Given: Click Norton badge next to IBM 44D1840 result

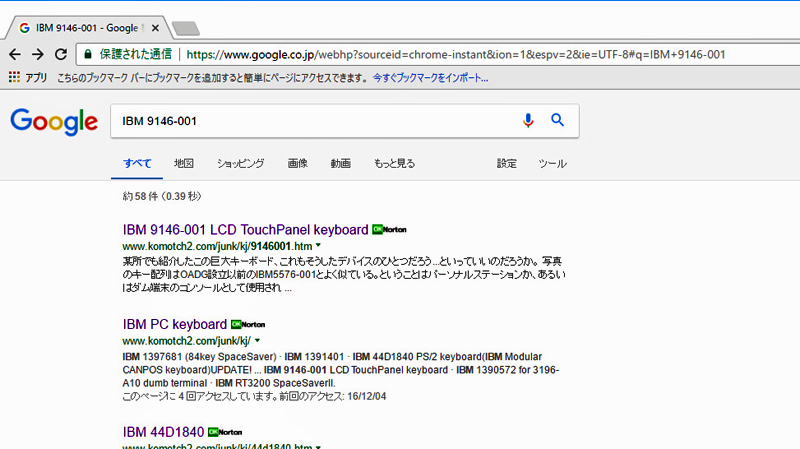Looking at the screenshot, I should pyautogui.click(x=225, y=432).
